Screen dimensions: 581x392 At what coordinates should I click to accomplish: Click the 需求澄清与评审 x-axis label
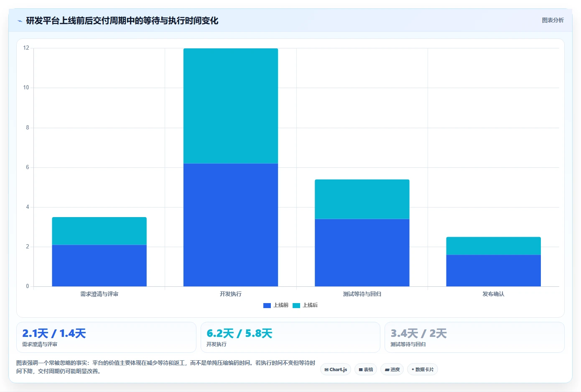[99, 294]
